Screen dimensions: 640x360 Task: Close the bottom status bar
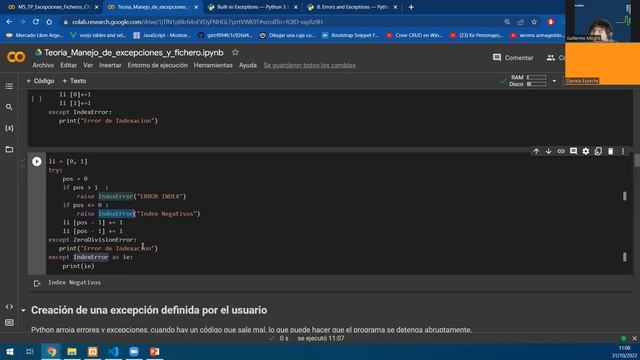(x=634, y=338)
